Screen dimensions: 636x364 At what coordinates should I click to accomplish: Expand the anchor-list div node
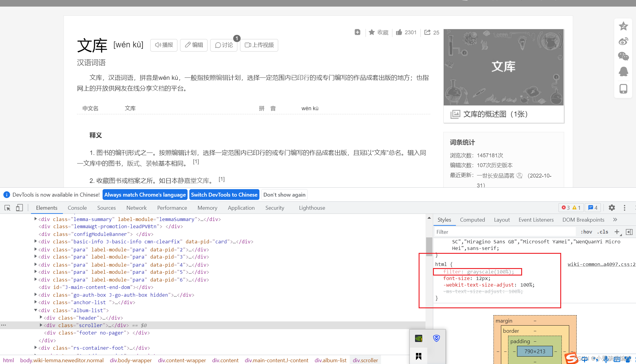(35, 302)
